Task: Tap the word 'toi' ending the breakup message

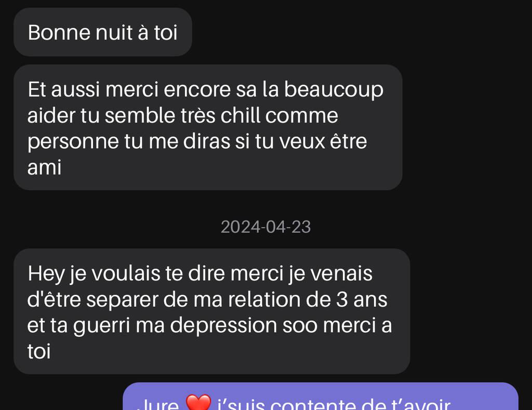Action: coord(39,351)
